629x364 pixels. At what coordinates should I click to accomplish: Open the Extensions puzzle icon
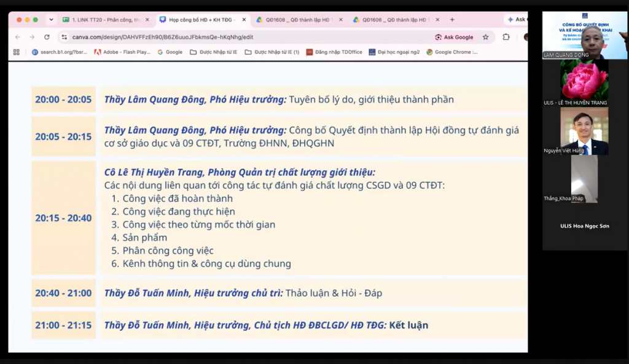(x=506, y=37)
